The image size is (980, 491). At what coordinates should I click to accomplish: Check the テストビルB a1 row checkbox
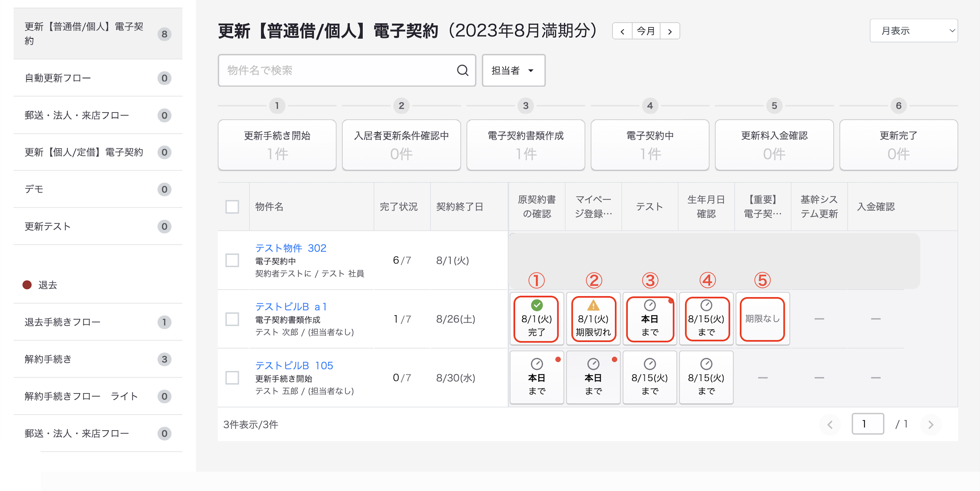pos(232,319)
